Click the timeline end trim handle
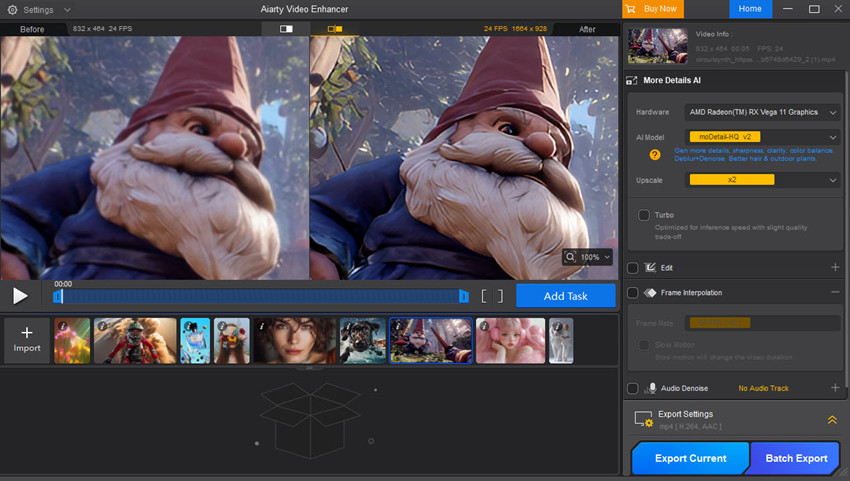Screen dimensions: 850x481 pyautogui.click(x=463, y=296)
